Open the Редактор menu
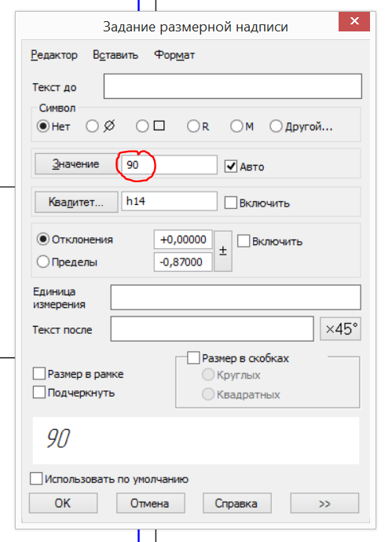This screenshot has height=542, width=392. coord(54,55)
